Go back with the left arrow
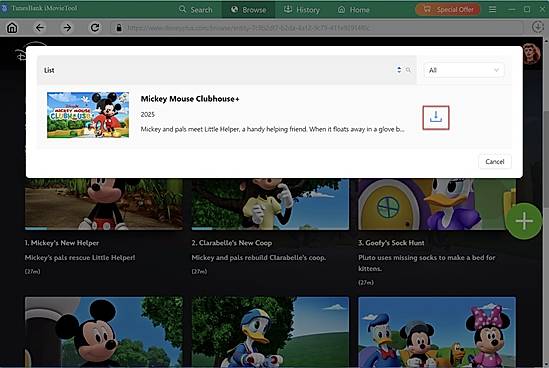 (40, 28)
